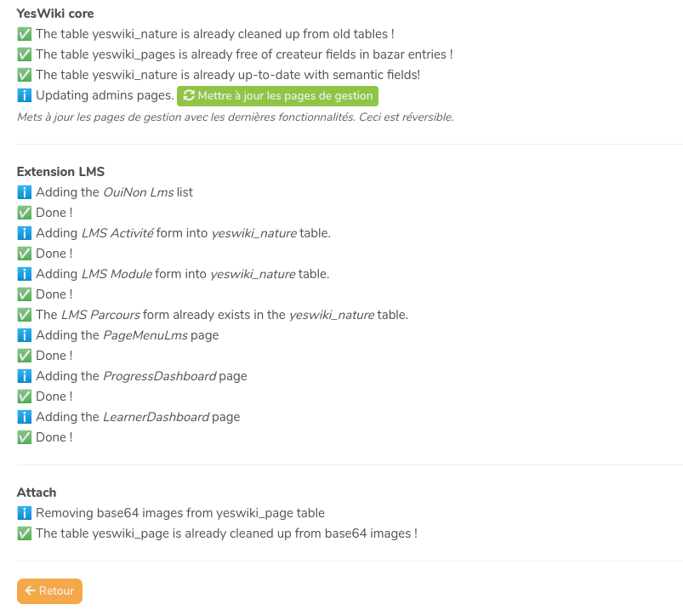Click the info icon before Adding the OuiNon Lms list
Screen dimensions: 683x616
point(24,192)
